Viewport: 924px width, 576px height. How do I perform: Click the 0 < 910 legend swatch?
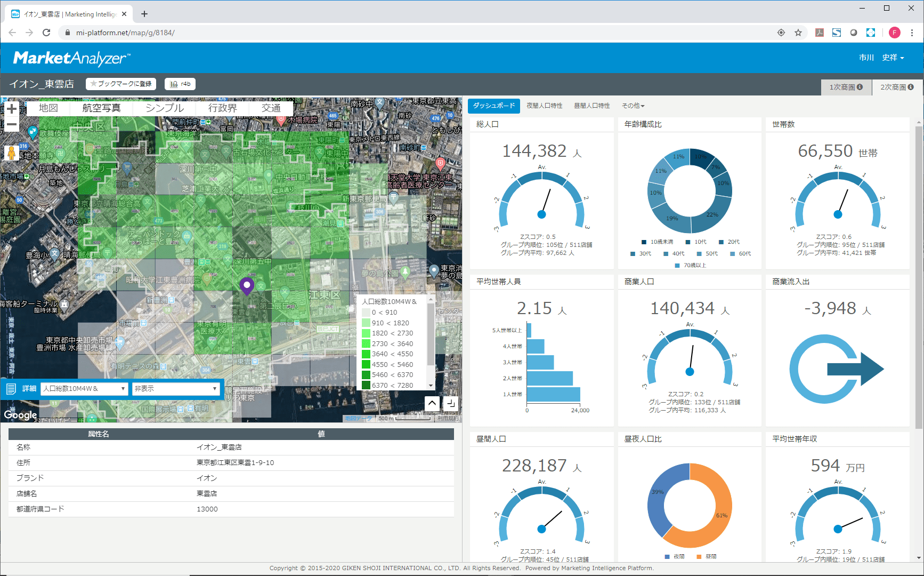[366, 313]
